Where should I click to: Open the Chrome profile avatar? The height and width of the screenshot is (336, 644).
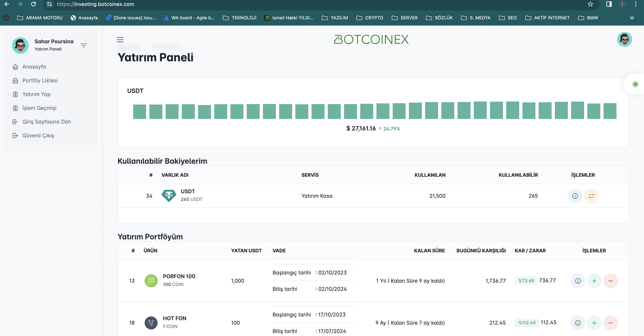[622, 4]
